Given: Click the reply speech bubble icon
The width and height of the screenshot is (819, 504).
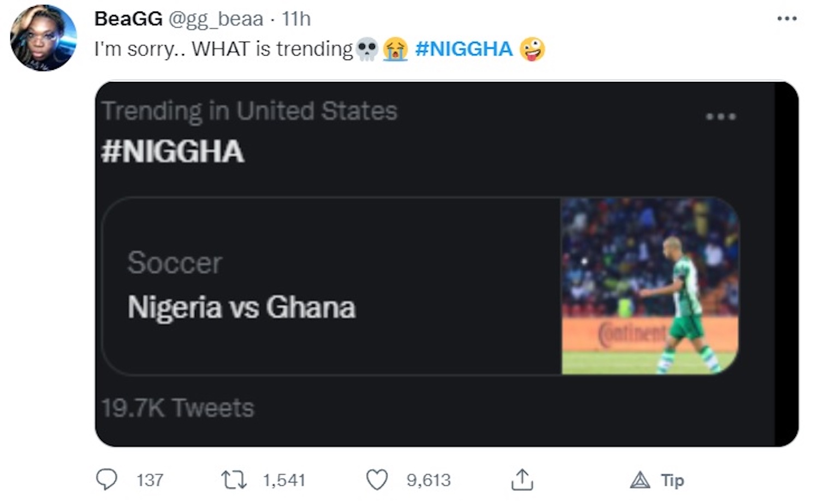Looking at the screenshot, I should (x=106, y=480).
